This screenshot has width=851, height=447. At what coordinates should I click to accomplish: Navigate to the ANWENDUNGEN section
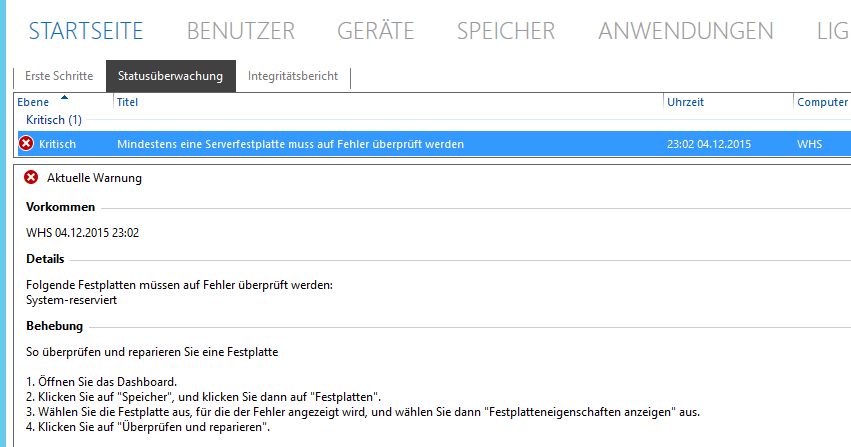(x=685, y=31)
